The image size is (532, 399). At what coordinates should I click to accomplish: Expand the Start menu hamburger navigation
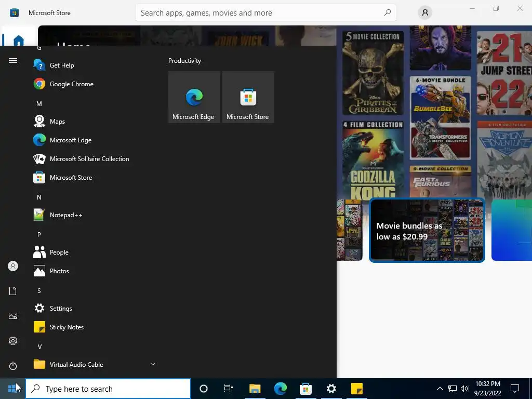[13, 60]
